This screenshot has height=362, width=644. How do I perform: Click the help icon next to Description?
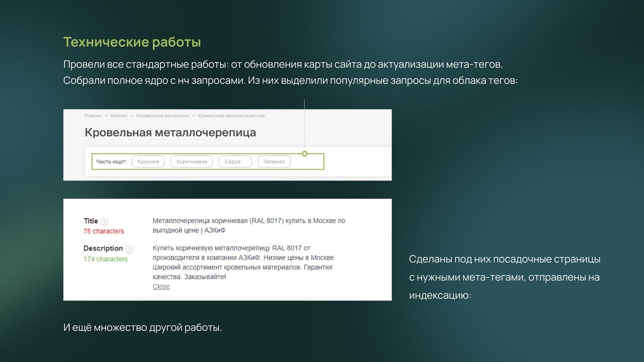coord(129,249)
